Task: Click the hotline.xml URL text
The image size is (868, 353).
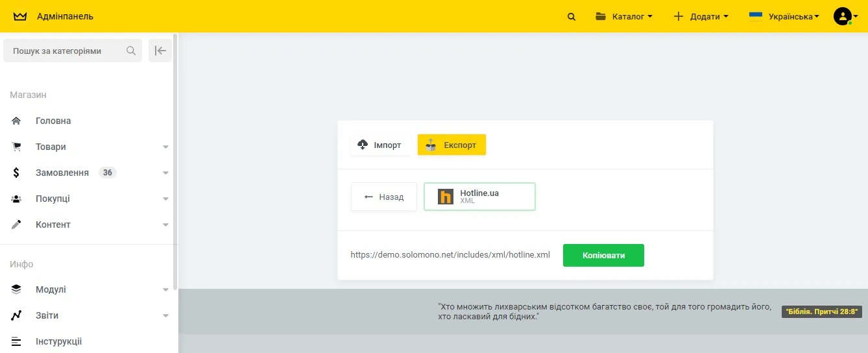Action: click(x=450, y=255)
